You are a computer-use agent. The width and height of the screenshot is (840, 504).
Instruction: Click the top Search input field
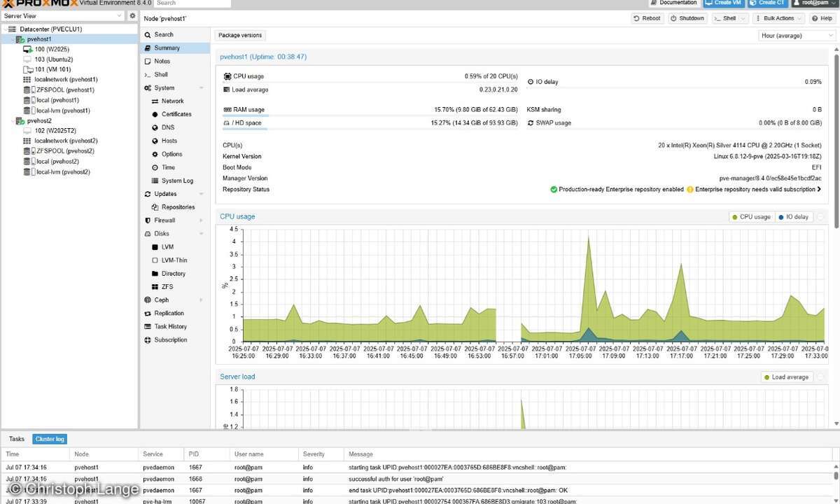pos(192,3)
